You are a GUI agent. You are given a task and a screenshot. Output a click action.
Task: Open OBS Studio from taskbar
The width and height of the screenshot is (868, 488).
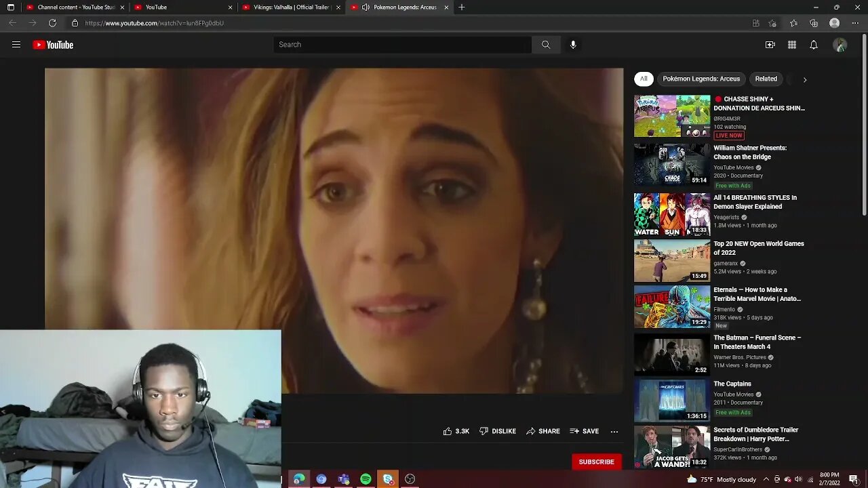(x=410, y=479)
